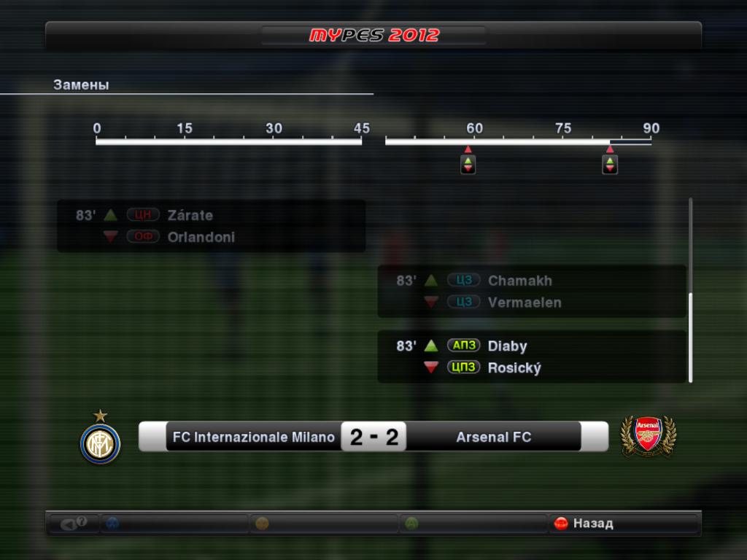Click the first half timeline bar
This screenshot has width=747, height=560.
[x=228, y=141]
